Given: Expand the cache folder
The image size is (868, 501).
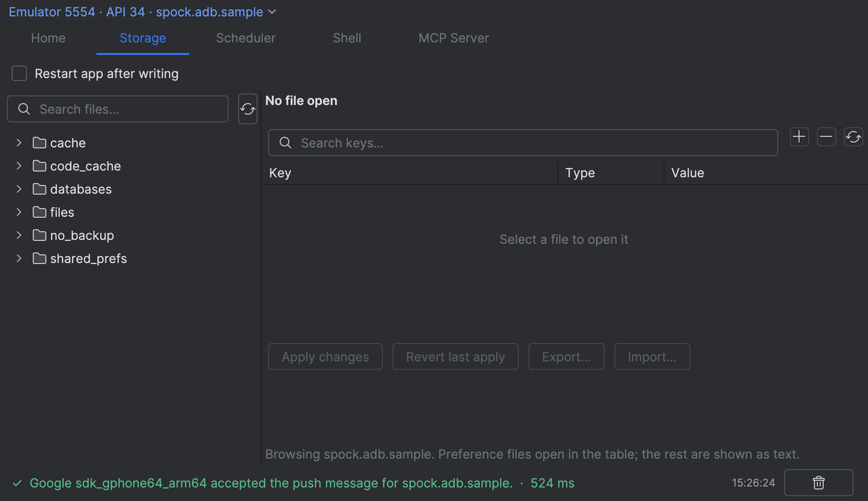Looking at the screenshot, I should 19,143.
